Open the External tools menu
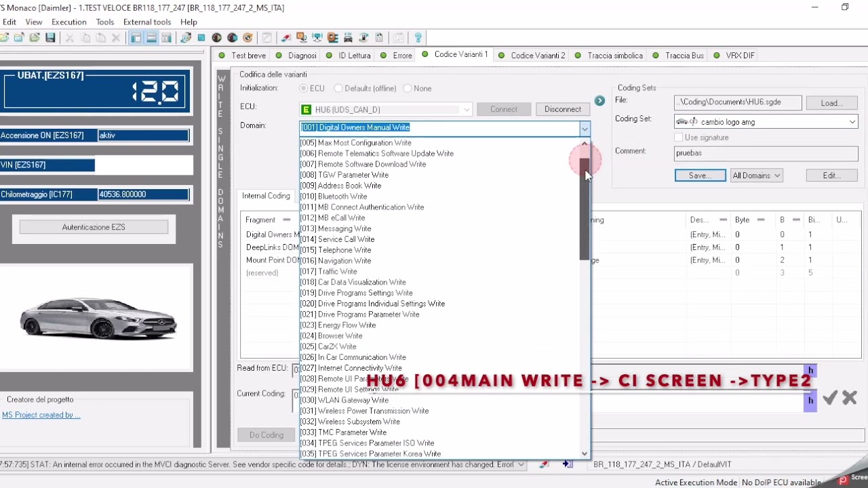This screenshot has height=488, width=868. 147,22
